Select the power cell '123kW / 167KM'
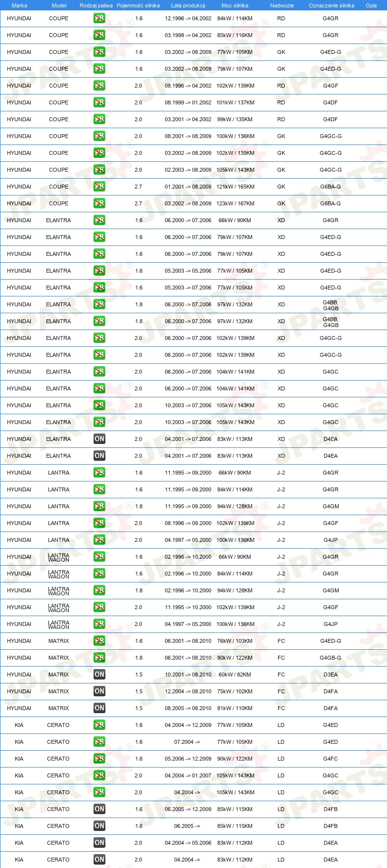This screenshot has width=387, height=868. pos(235,203)
